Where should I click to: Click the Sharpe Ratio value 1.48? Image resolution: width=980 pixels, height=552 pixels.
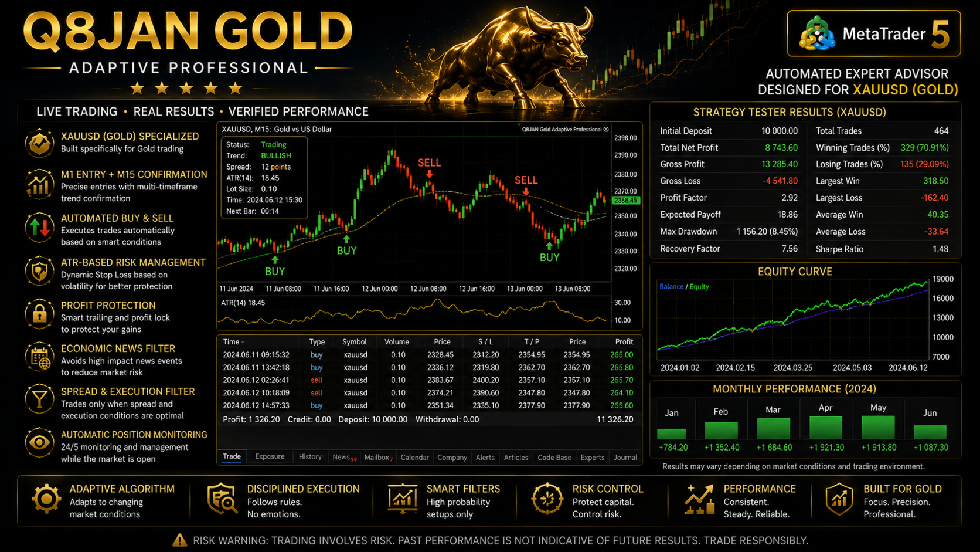940,249
